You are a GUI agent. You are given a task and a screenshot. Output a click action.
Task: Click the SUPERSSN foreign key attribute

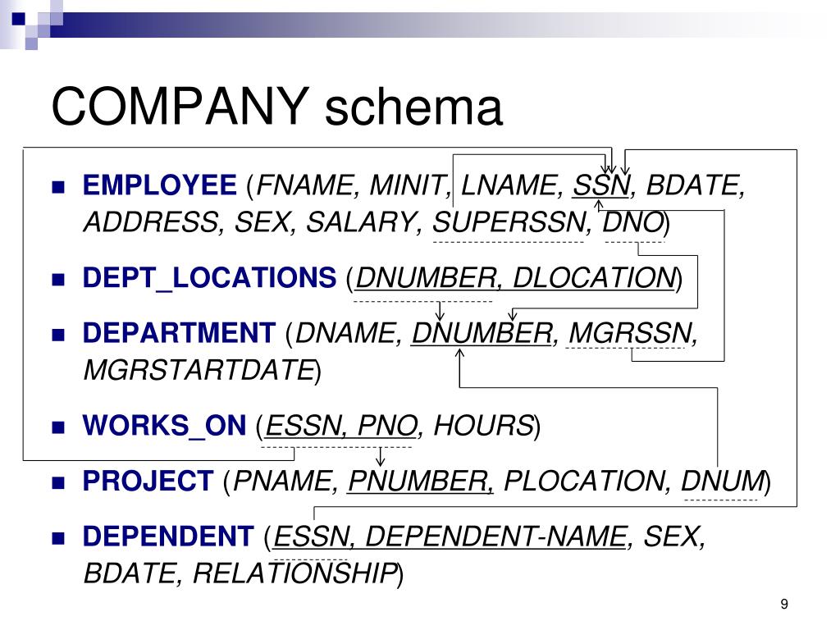tap(508, 221)
